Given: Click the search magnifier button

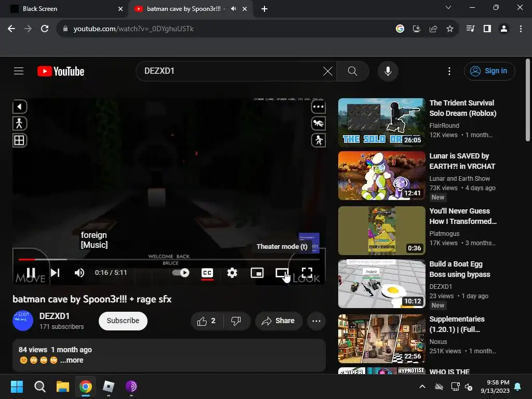Looking at the screenshot, I should click(x=353, y=71).
